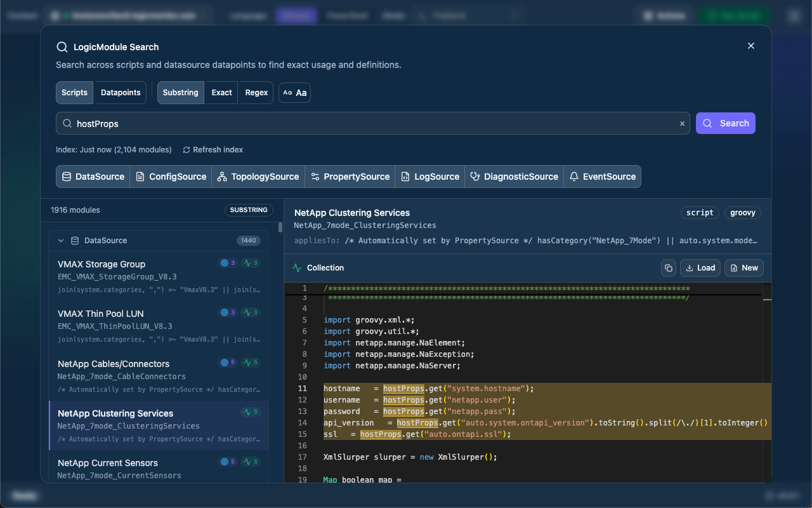Click the Refresh index link
Viewport: 812px width, 508px height.
coord(213,150)
